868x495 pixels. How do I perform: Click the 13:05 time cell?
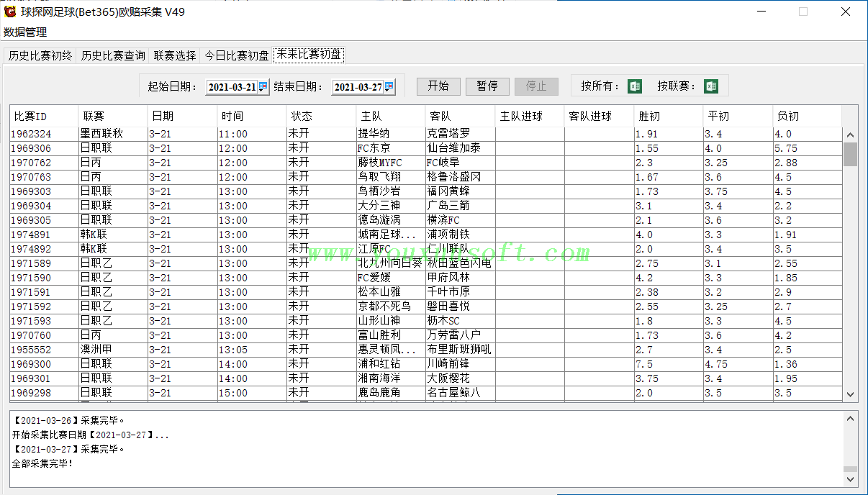click(252, 350)
